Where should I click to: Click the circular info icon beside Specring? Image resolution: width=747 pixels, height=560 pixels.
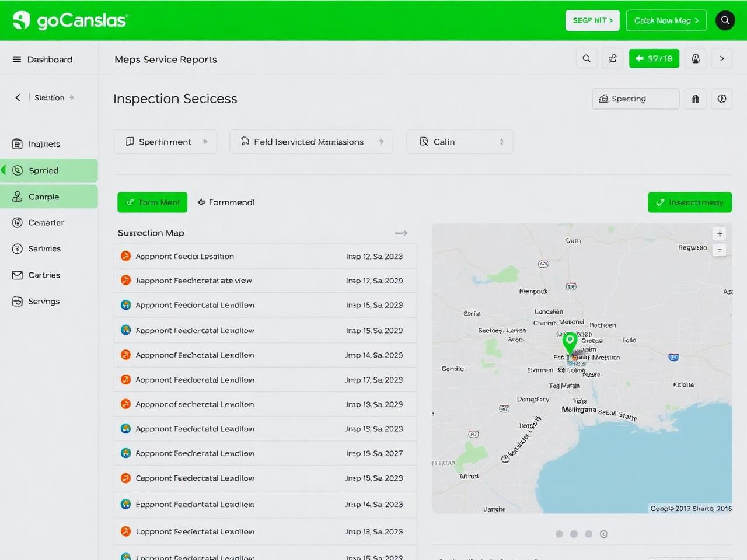pos(722,99)
